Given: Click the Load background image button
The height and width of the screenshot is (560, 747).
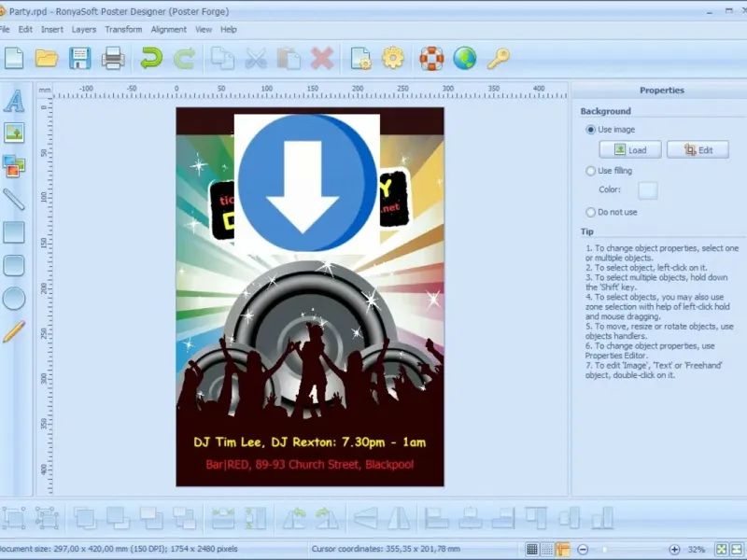Looking at the screenshot, I should [630, 149].
